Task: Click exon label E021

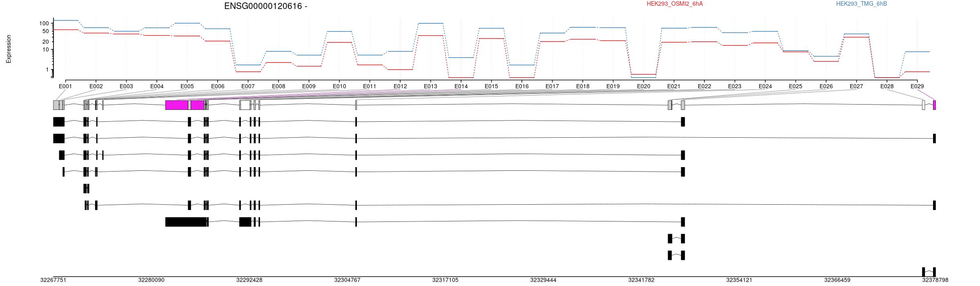Action: point(674,86)
